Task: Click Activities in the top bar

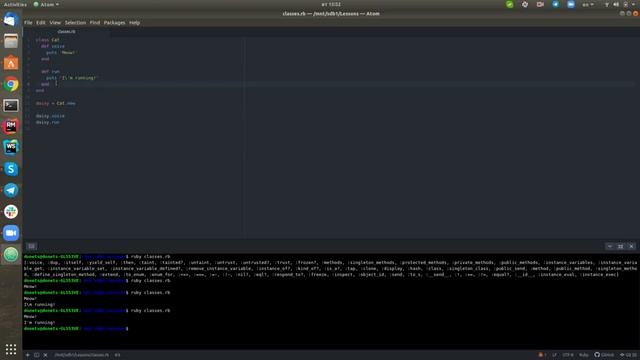Action: [15, 4]
